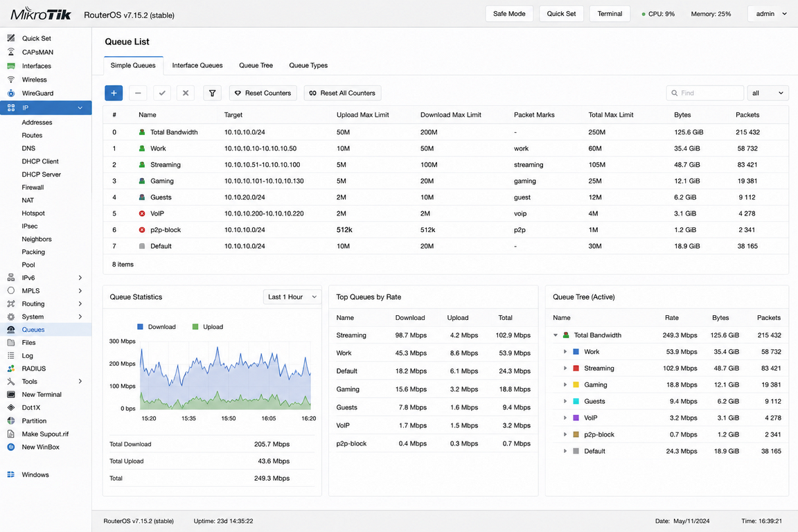Expand System submenu arrow
Viewport: 798px width, 532px height.
pyautogui.click(x=80, y=317)
